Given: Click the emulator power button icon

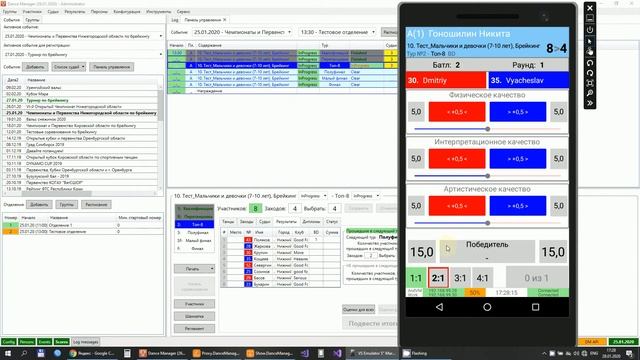Looking at the screenshot, I should tap(590, 30).
